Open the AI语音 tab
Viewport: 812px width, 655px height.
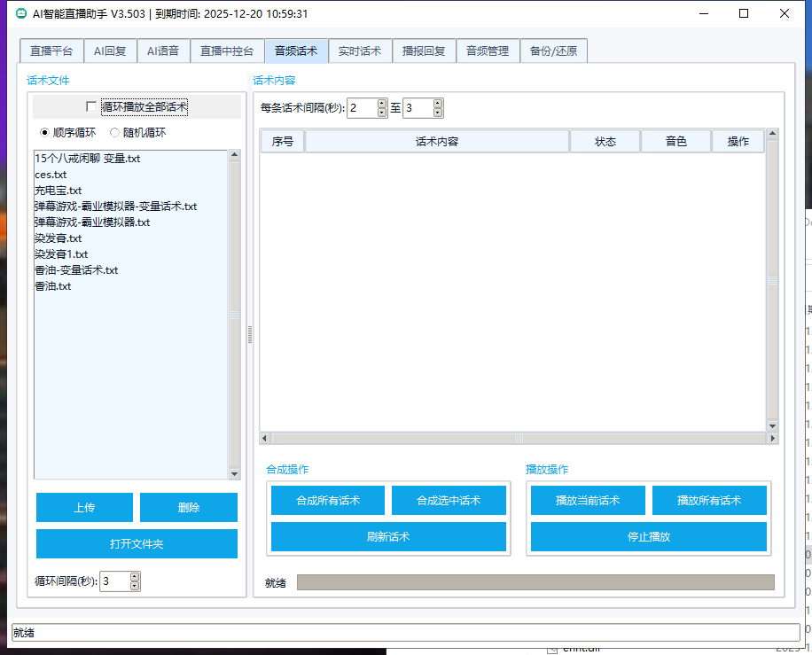[163, 51]
